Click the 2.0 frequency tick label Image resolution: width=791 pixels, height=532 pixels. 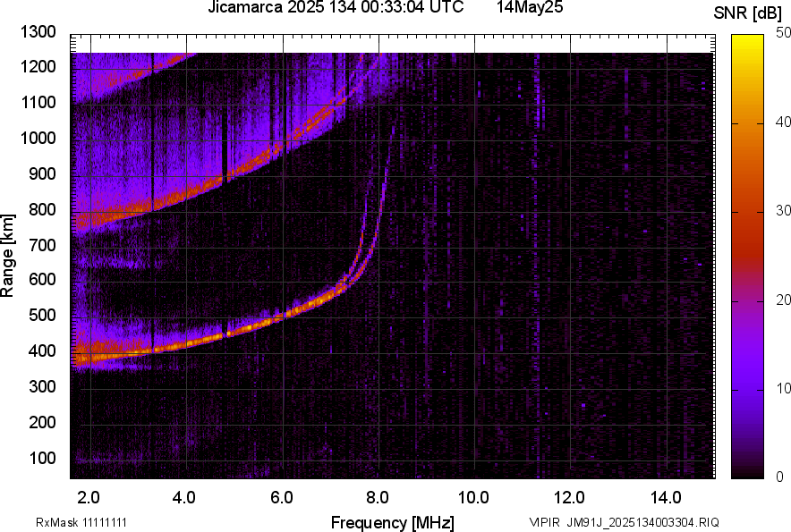89,498
